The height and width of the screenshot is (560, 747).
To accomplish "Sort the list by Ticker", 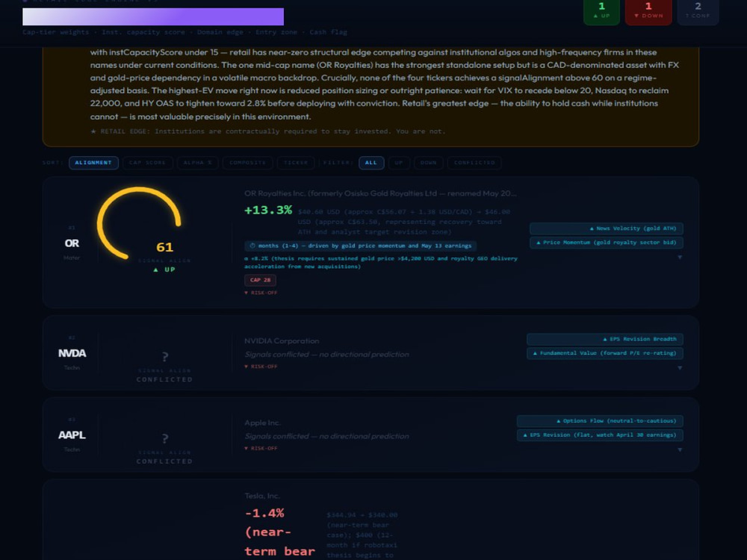I will click(x=296, y=163).
